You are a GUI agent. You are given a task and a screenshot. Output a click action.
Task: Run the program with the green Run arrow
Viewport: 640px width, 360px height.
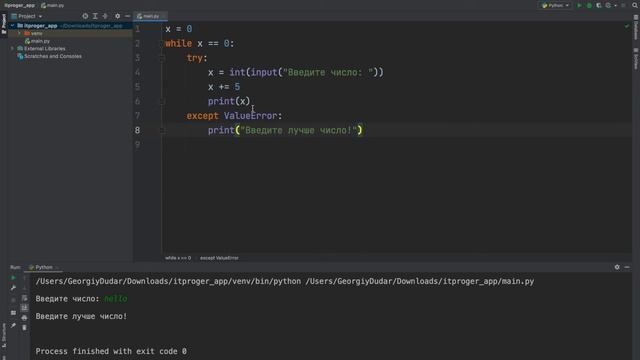click(x=579, y=5)
